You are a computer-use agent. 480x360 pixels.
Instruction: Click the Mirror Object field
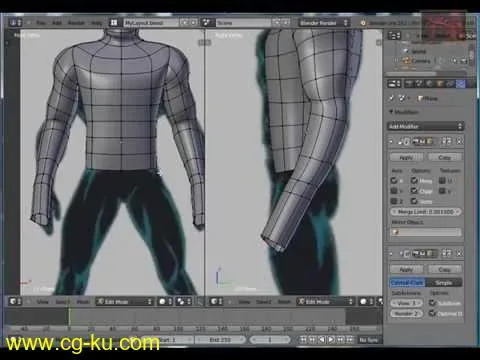(426, 232)
